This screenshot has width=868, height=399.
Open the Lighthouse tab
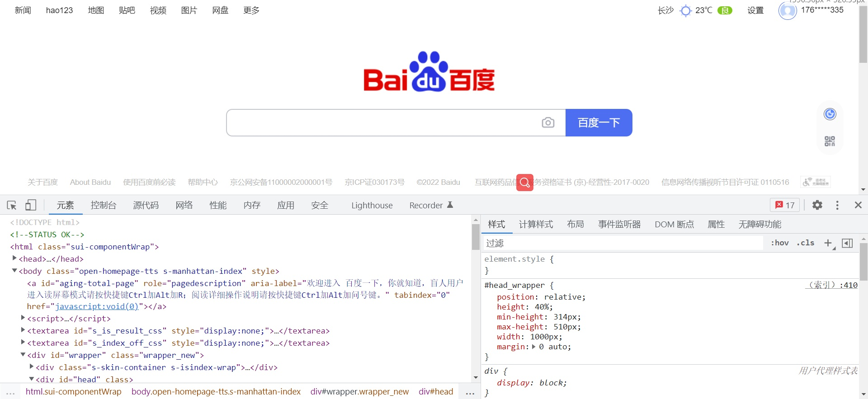pos(372,205)
